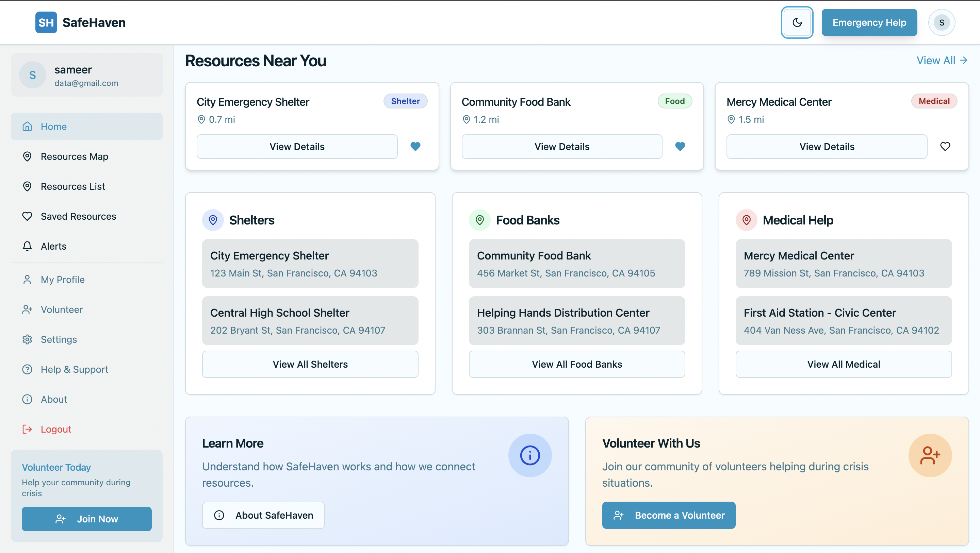Go to Saved Resources in sidebar
Screen dimensions: 980x553
click(78, 216)
